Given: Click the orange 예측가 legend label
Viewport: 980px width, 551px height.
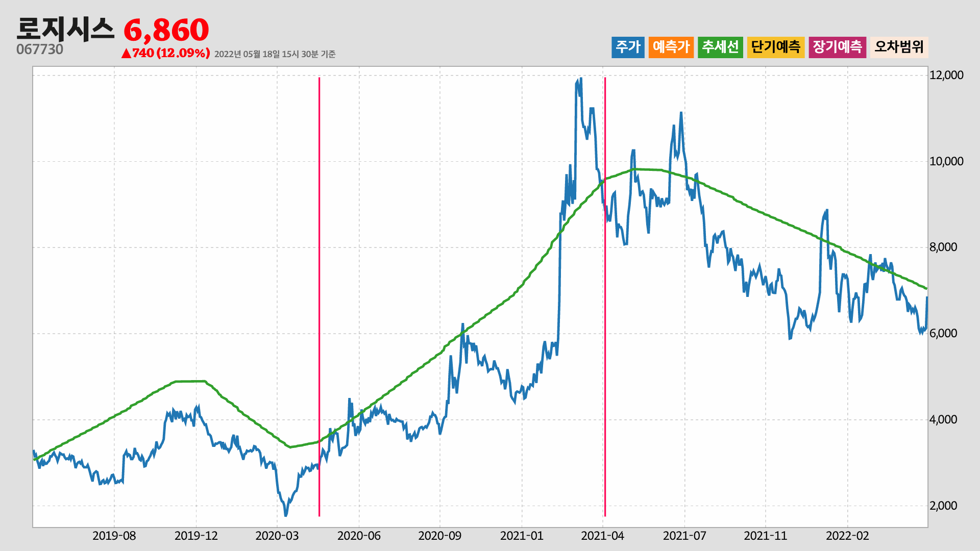Looking at the screenshot, I should pos(671,47).
